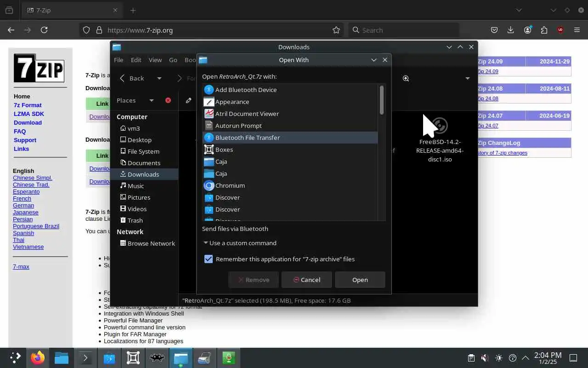
Task: Click the Spanish language link
Action: click(23, 233)
